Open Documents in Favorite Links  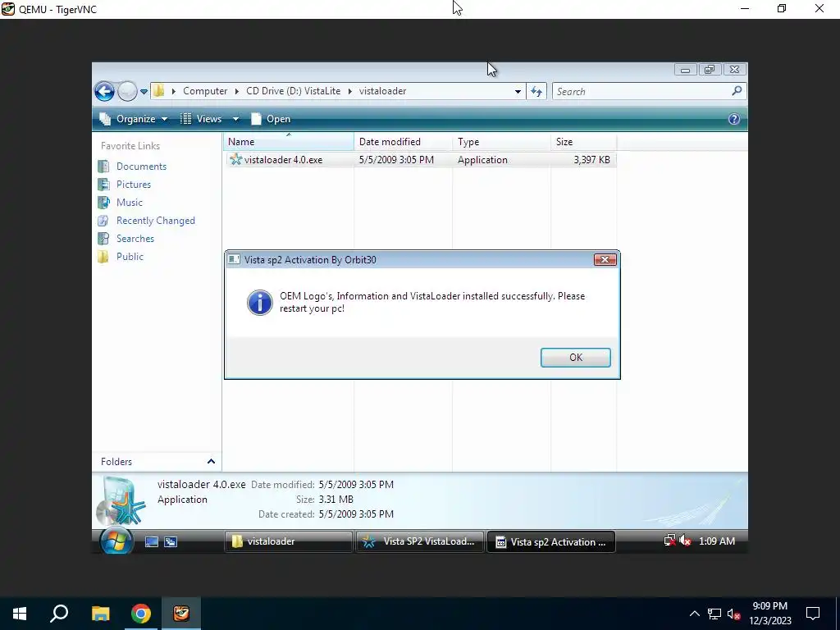(x=141, y=166)
